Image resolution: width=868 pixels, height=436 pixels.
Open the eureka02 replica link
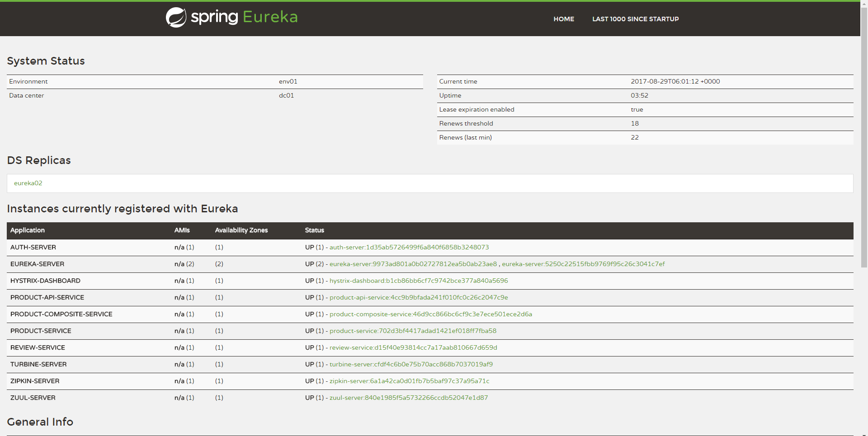[x=28, y=183]
